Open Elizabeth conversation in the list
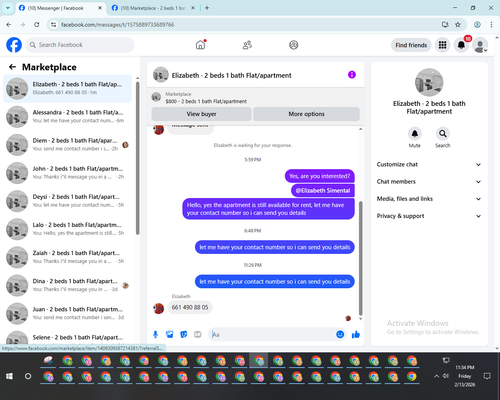The height and width of the screenshot is (400, 500). point(67,89)
